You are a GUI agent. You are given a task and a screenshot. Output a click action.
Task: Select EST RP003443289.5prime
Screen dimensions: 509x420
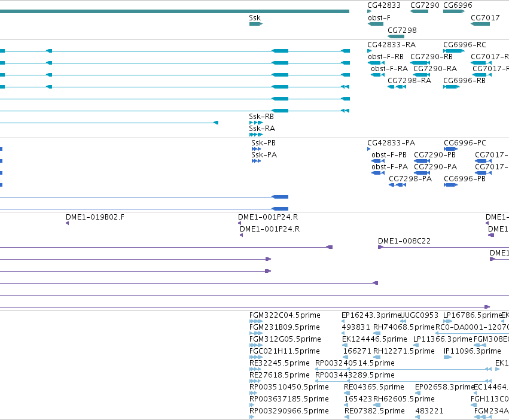coord(355,375)
